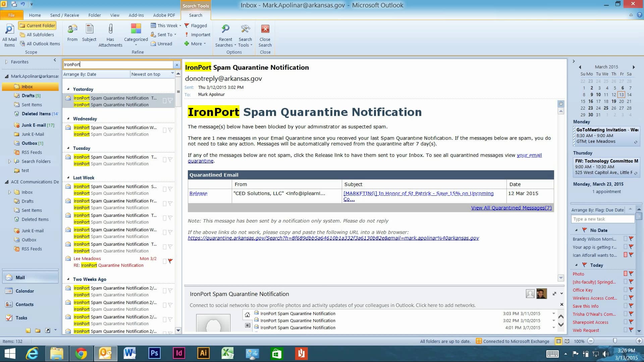The width and height of the screenshot is (644, 362).
Task: Select Current Folder search scope
Action: pos(37,25)
